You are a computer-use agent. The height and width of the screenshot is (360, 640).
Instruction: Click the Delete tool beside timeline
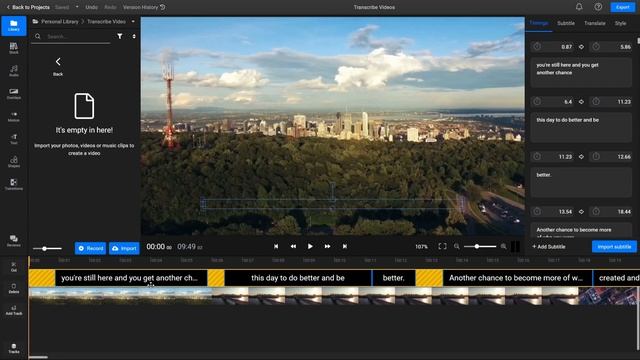[x=14, y=289]
